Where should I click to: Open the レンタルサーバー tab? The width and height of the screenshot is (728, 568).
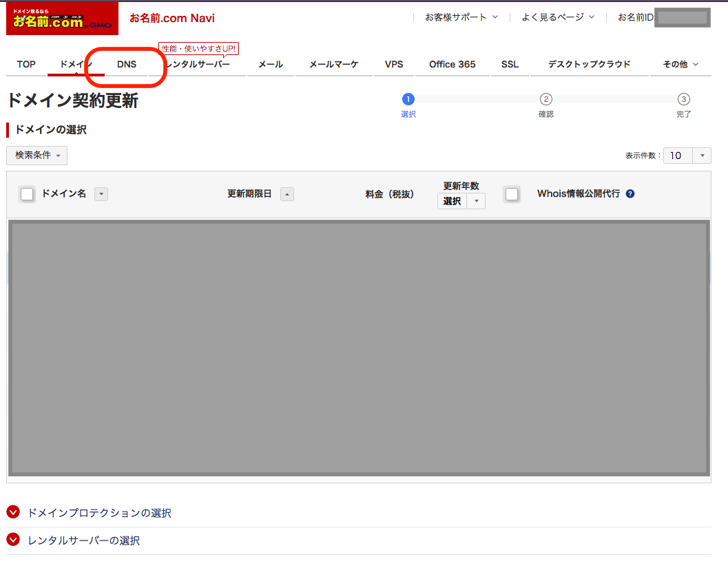198,64
